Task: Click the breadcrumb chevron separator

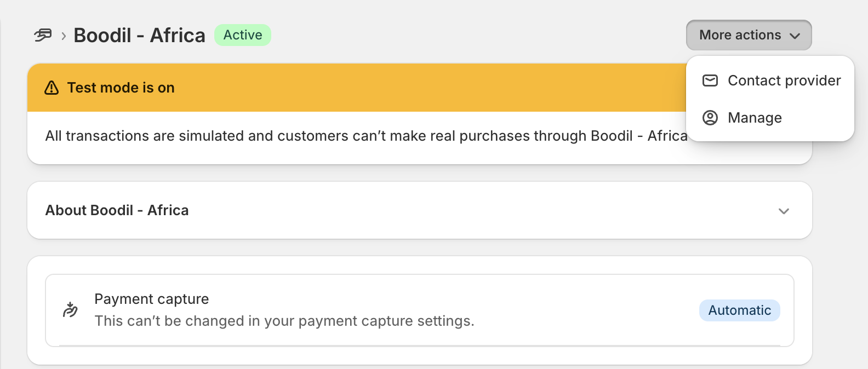Action: [x=64, y=36]
